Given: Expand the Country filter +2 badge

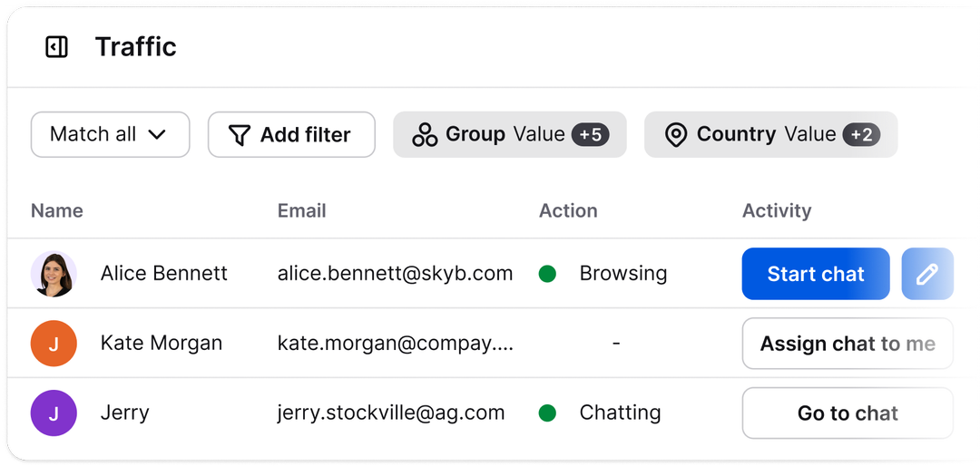Looking at the screenshot, I should click(x=861, y=135).
